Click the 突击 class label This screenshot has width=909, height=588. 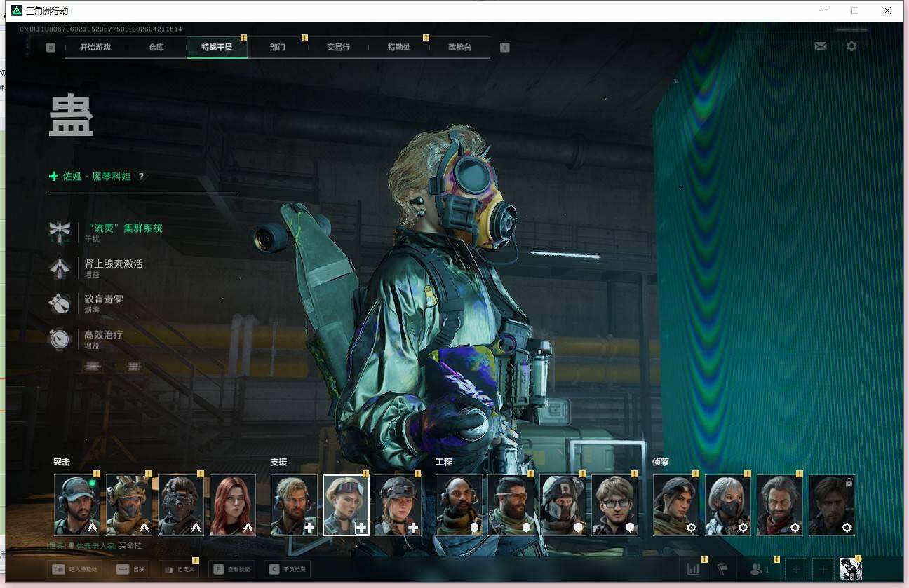click(x=62, y=462)
